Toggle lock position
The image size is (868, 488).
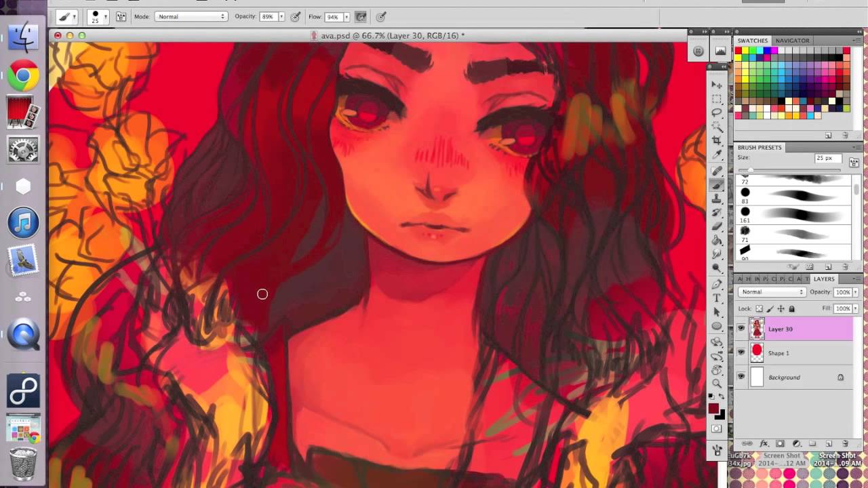pos(781,309)
